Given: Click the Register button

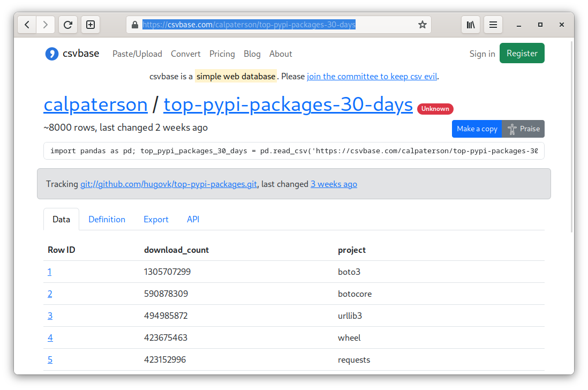Looking at the screenshot, I should [522, 53].
